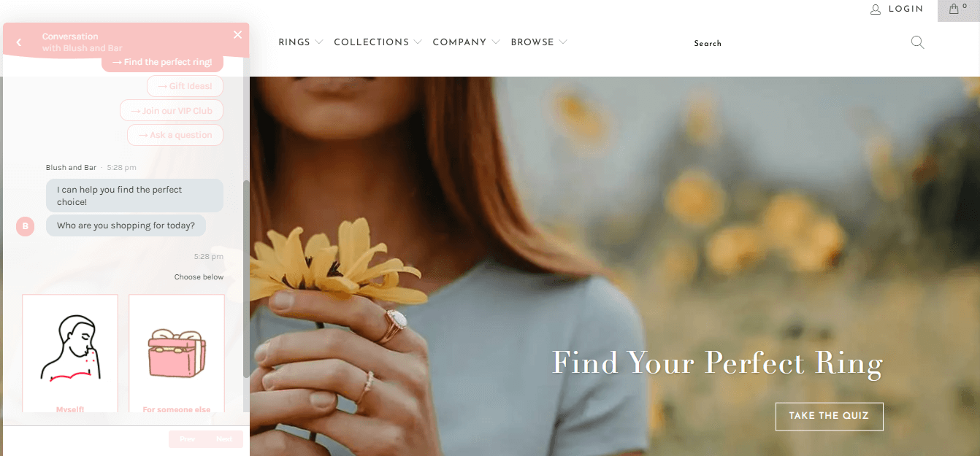Expand the COLLECTIONS dropdown menu

point(378,42)
